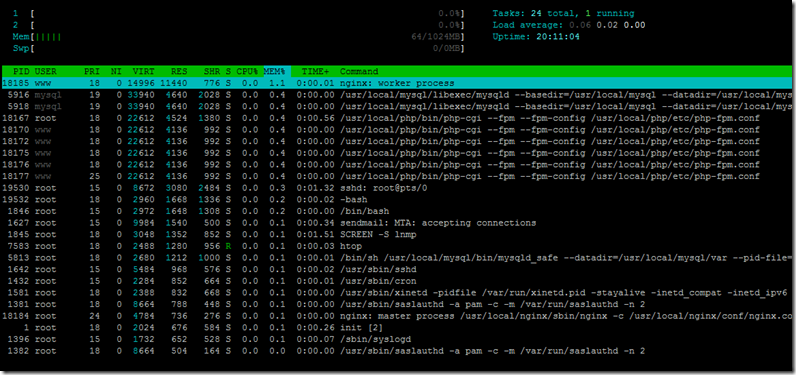Select the /usr/sbin/cron process row

pyautogui.click(x=397, y=282)
